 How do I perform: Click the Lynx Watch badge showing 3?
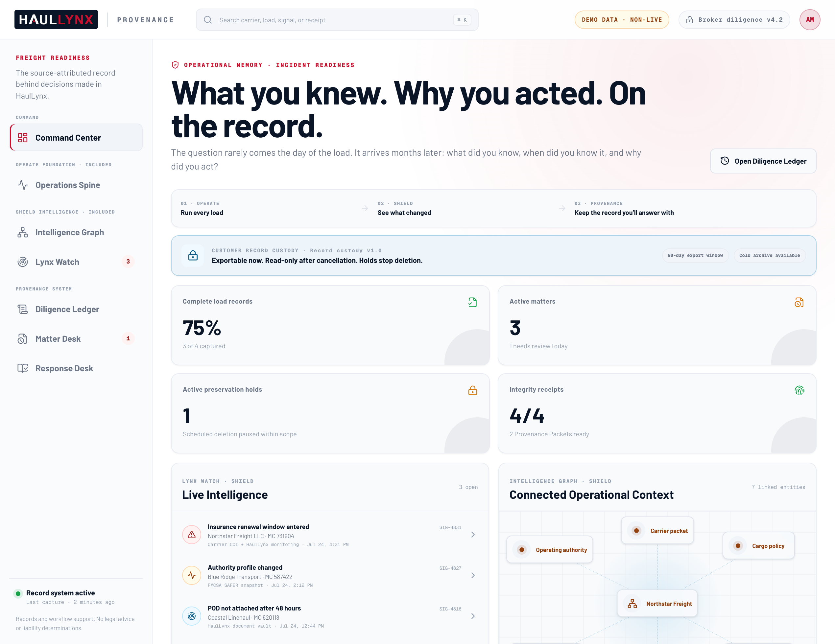point(128,262)
